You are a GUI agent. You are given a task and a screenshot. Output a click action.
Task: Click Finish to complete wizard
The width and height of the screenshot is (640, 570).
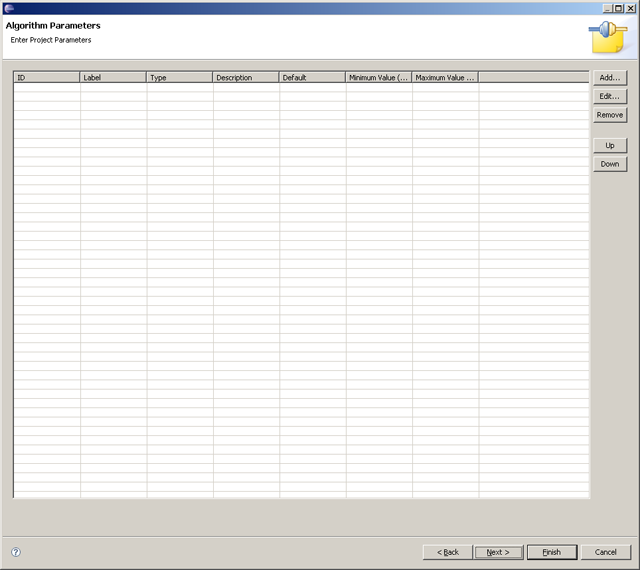pyautogui.click(x=552, y=552)
